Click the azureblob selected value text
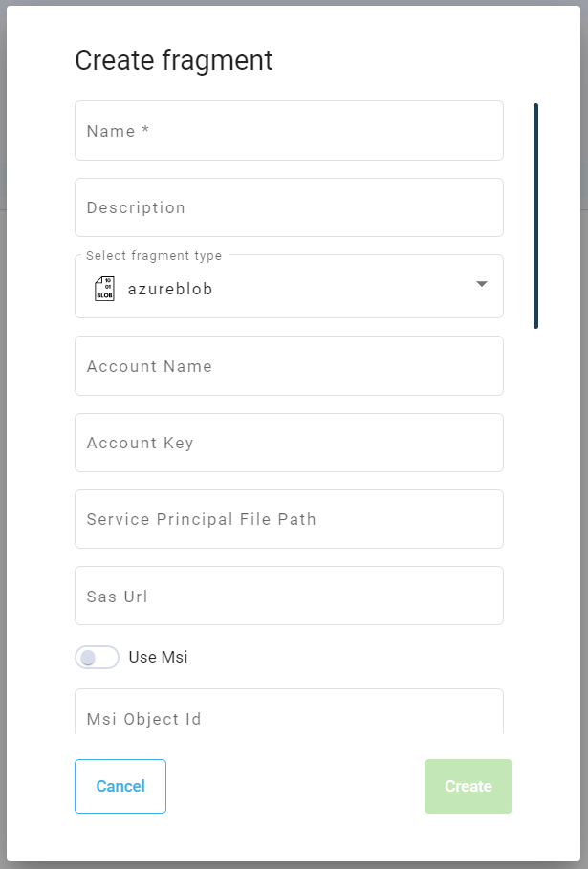Image resolution: width=588 pixels, height=869 pixels. click(x=170, y=289)
